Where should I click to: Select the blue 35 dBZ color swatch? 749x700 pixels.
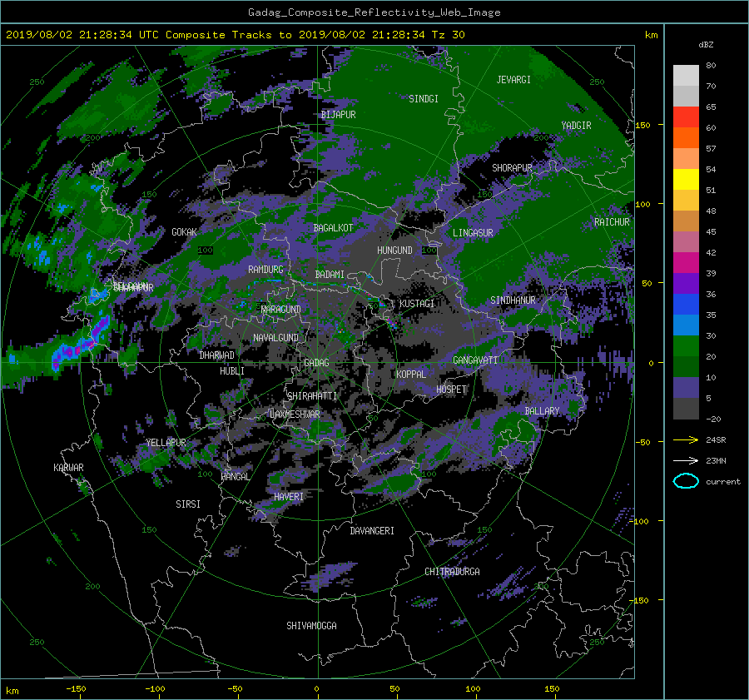coord(686,305)
